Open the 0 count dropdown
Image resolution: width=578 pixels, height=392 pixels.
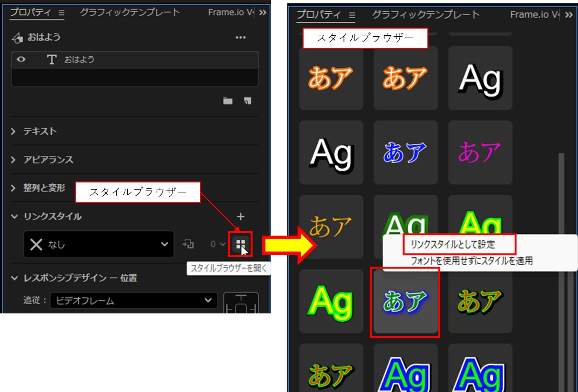point(218,244)
